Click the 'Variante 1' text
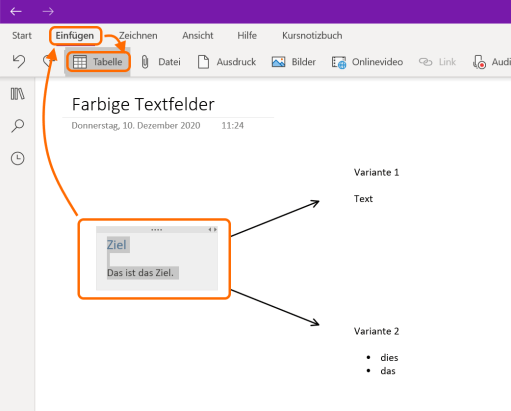The width and height of the screenshot is (511, 411). [376, 172]
